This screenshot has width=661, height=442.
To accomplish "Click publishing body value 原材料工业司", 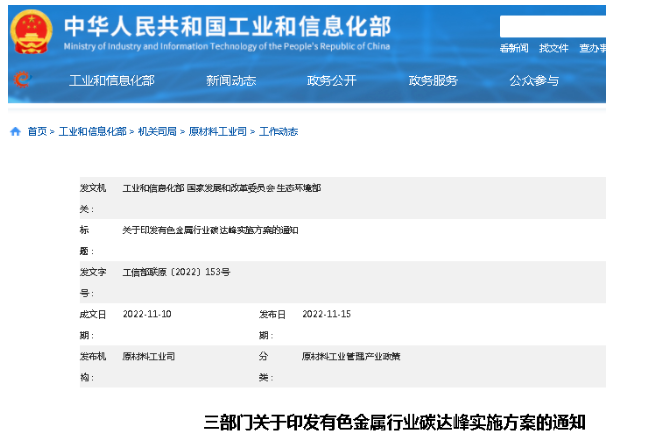I will 148,356.
